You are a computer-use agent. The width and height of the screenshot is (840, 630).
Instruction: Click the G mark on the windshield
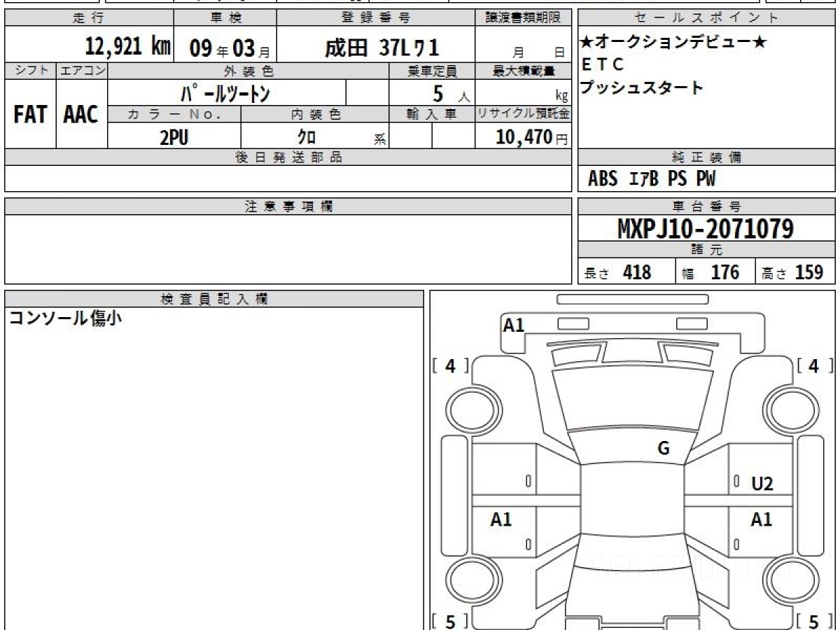click(x=664, y=449)
